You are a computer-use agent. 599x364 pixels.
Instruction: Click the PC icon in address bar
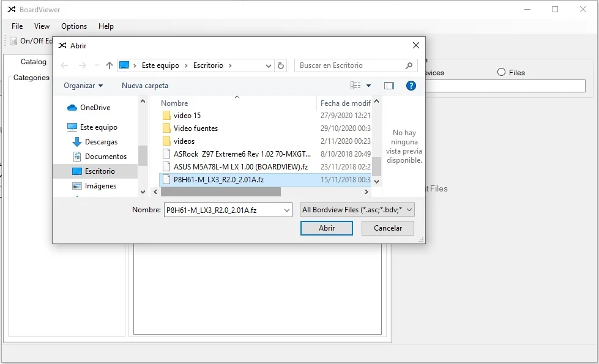point(124,65)
